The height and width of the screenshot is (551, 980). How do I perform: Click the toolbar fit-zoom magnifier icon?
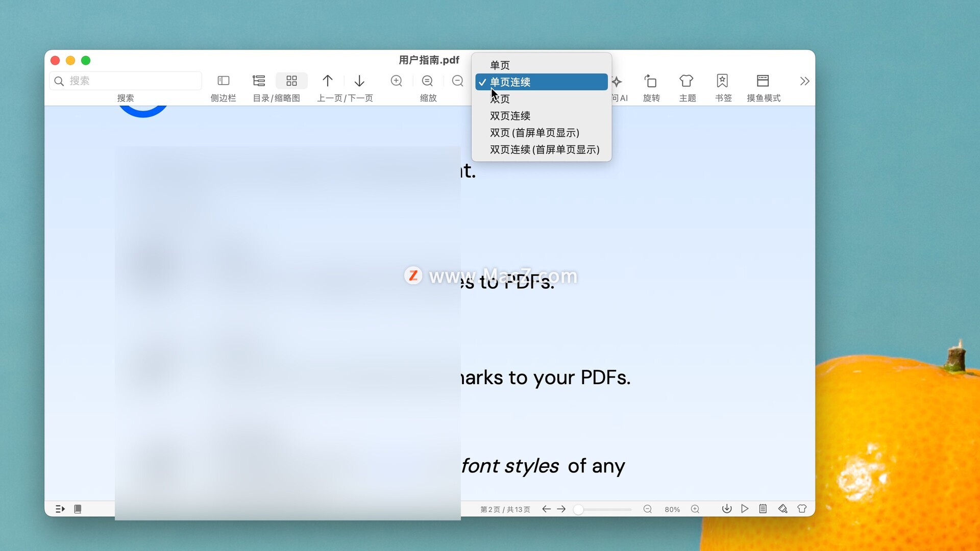pyautogui.click(x=428, y=81)
